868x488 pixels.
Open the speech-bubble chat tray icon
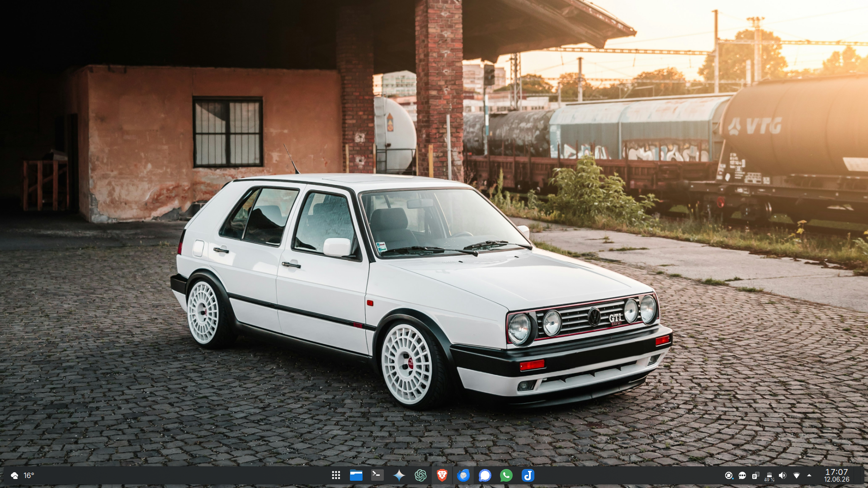[x=742, y=475]
